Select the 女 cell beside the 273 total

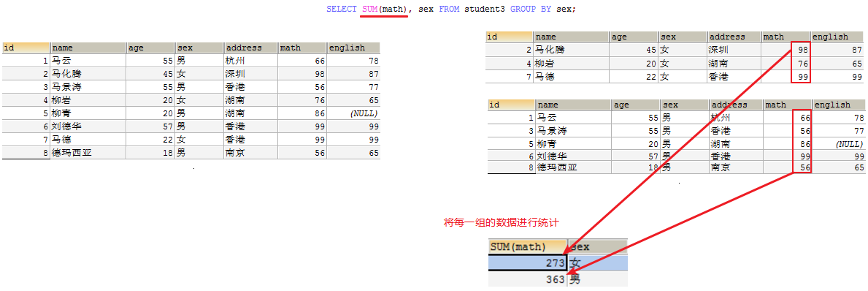598,262
